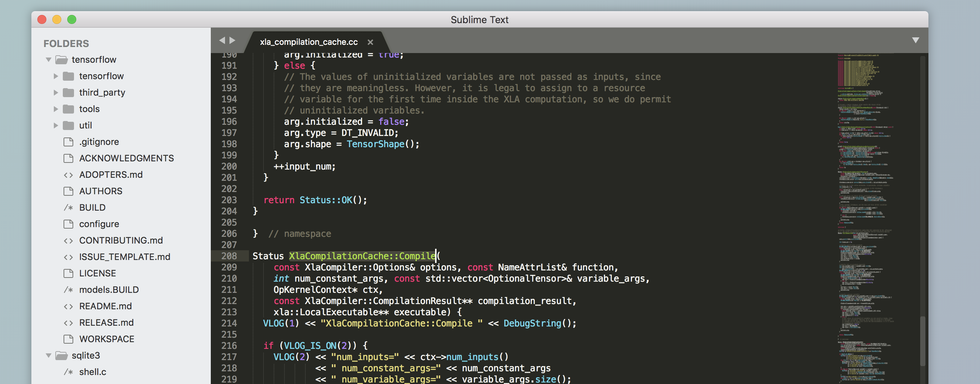The image size is (980, 384).
Task: Click the forward navigation arrow in tab bar
Action: [x=232, y=40]
